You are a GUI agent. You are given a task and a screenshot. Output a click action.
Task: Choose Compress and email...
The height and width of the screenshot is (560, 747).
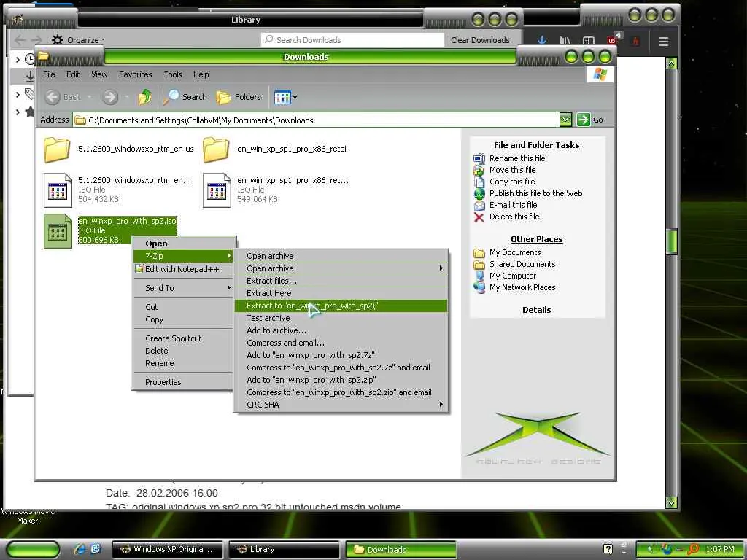341,343
